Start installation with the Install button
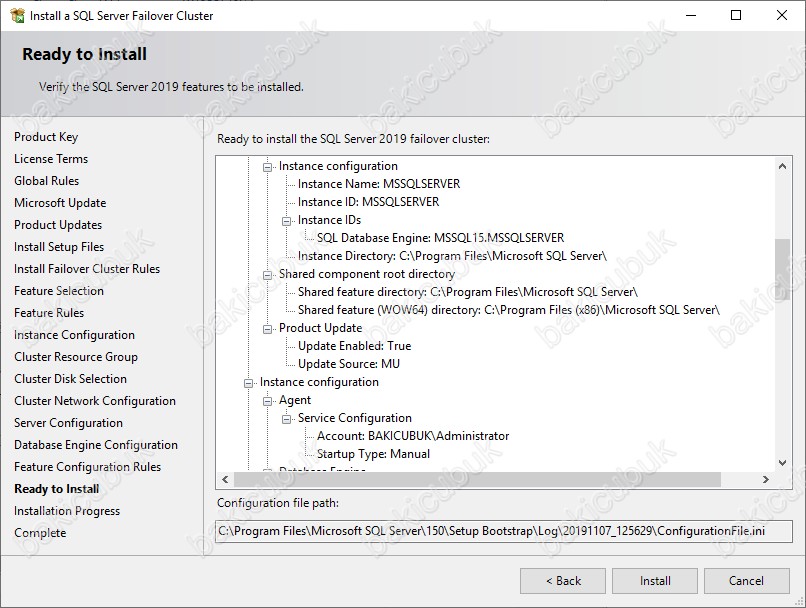Screen dimensions: 806x608 coord(655,581)
